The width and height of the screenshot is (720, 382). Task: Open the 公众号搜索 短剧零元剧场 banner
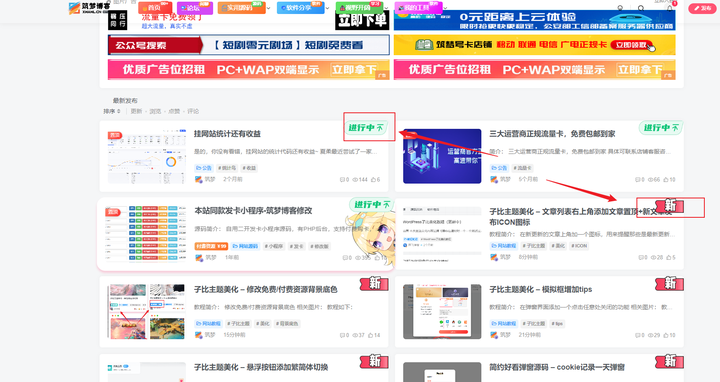click(x=248, y=45)
